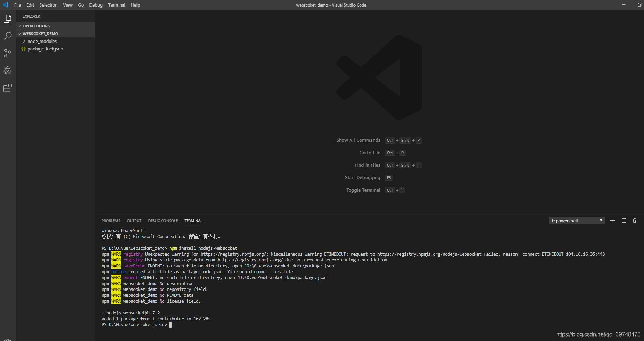
Task: Restore down the VS Code window
Action: (x=639, y=5)
